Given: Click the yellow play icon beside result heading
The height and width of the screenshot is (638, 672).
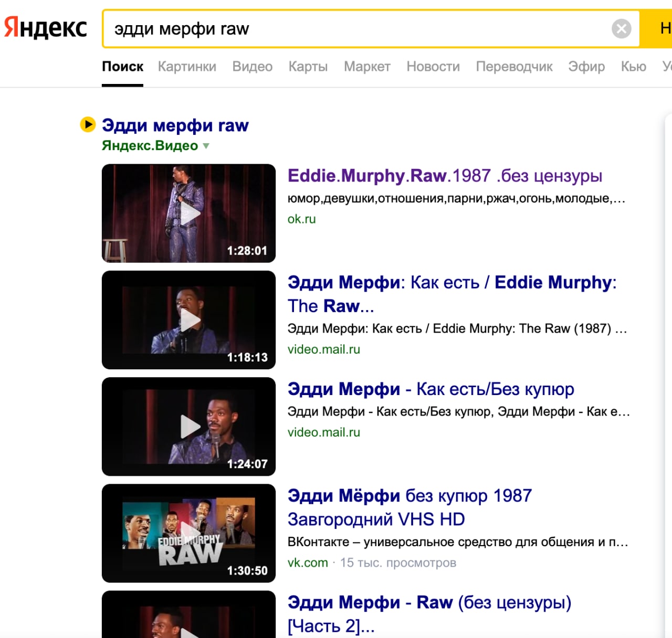Looking at the screenshot, I should coord(88,124).
